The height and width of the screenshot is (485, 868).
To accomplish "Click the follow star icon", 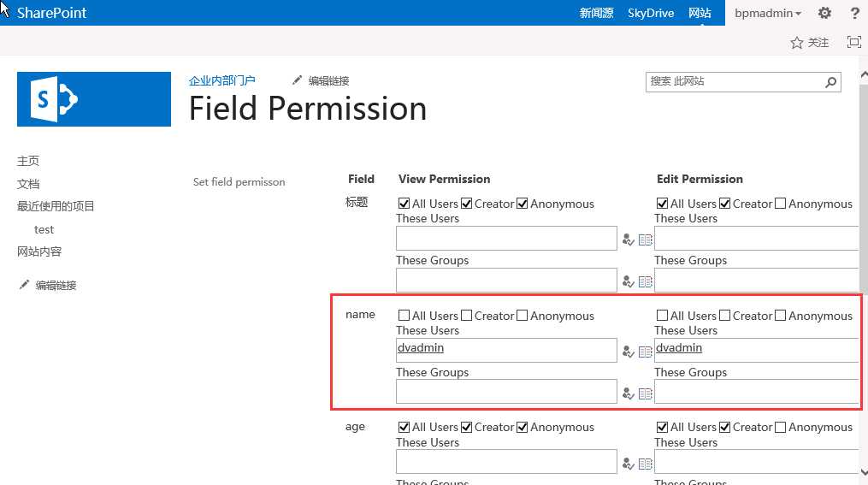I will [x=796, y=42].
